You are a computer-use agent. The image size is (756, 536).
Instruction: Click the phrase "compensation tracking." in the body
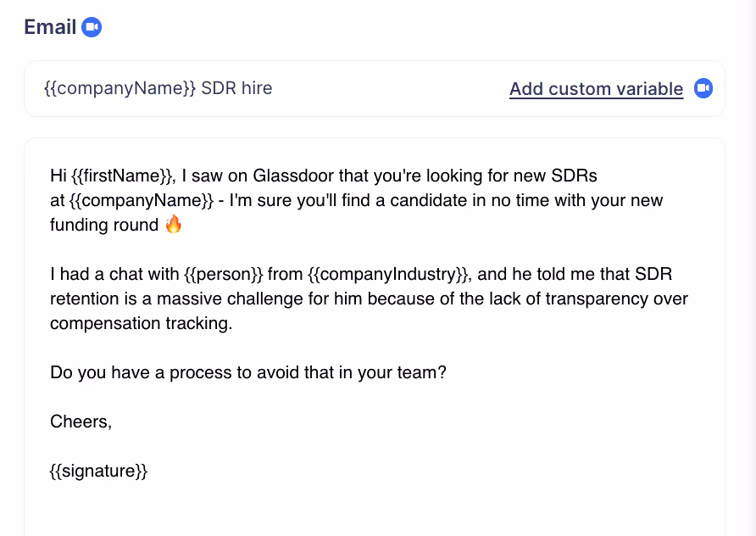[x=141, y=323]
